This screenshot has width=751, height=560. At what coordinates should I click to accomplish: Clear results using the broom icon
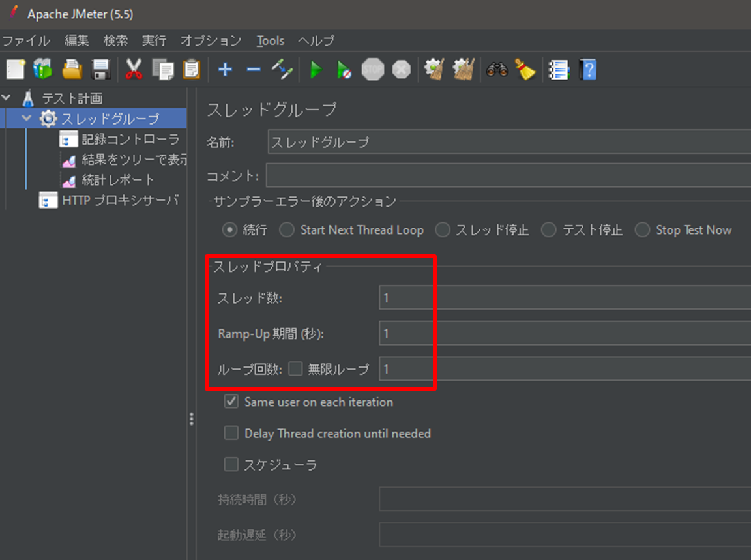(x=525, y=69)
